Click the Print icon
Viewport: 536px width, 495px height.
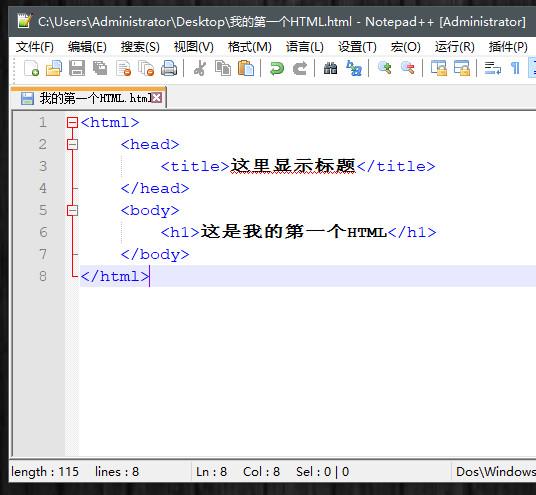click(169, 68)
